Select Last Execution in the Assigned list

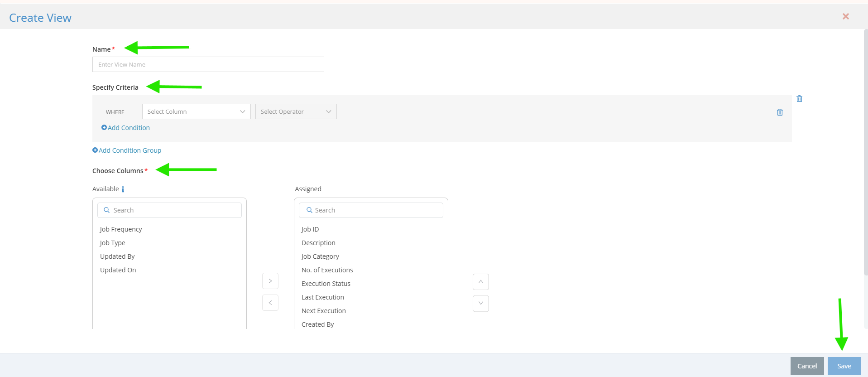pos(323,297)
